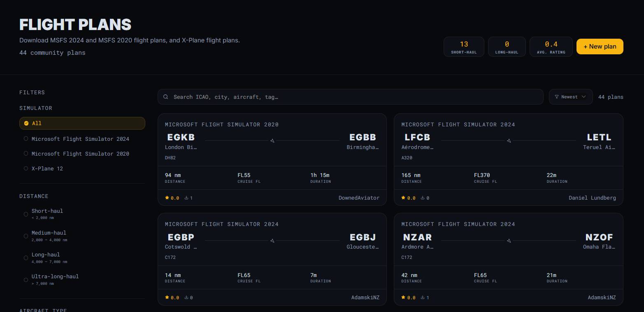Click the download icon on LFCB card
644x312 pixels.
(423, 198)
